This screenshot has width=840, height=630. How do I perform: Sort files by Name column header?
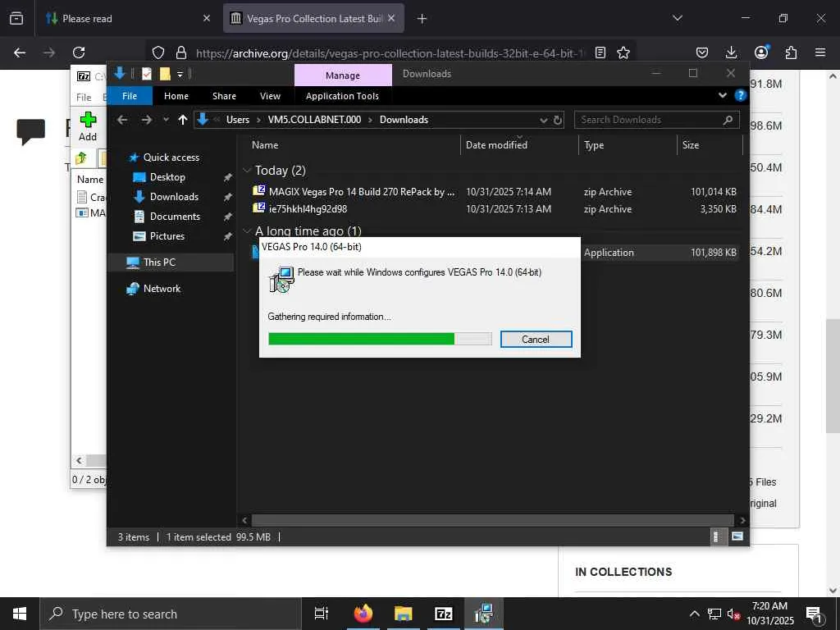click(265, 144)
